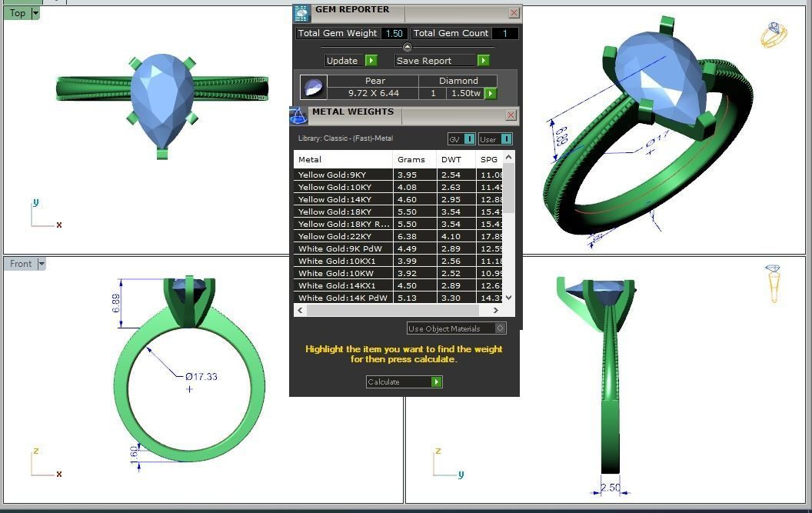This screenshot has width=812, height=513.
Task: Click green arrow beside 1.50tw diamond entry
Action: (x=491, y=93)
